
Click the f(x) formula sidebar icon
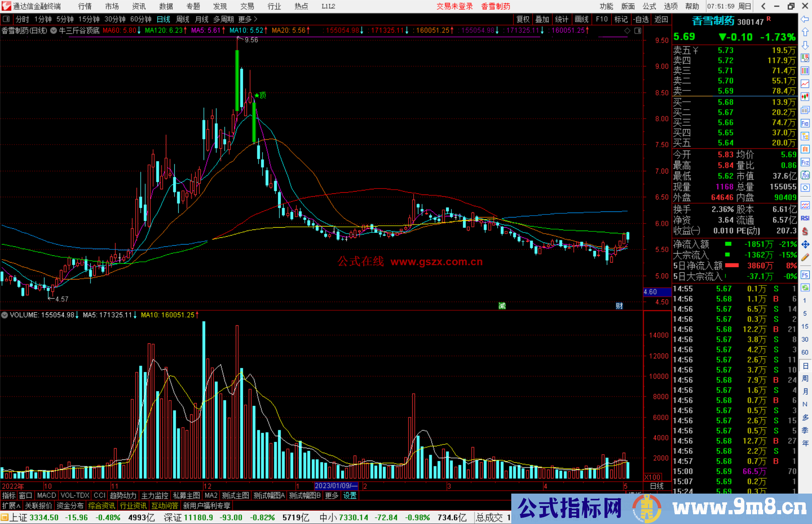(x=805, y=175)
